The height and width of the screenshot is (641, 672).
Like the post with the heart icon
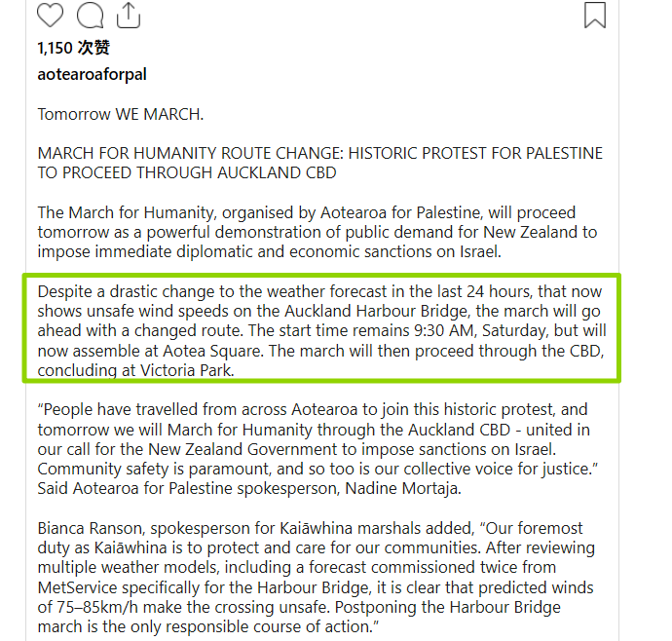pos(50,15)
